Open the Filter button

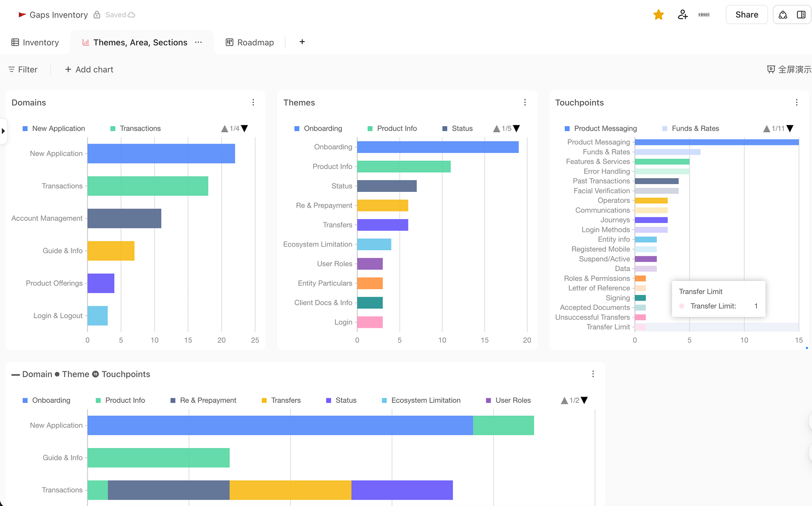(x=23, y=69)
